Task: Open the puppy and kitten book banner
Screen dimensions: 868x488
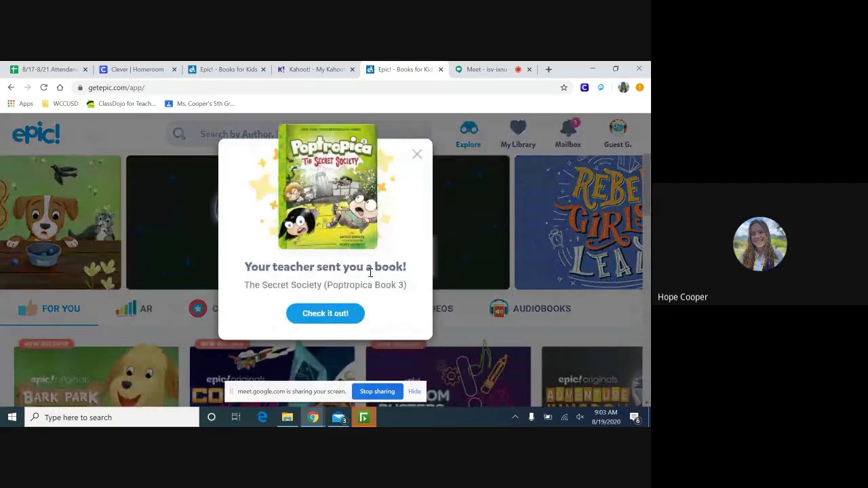Action: (x=60, y=222)
